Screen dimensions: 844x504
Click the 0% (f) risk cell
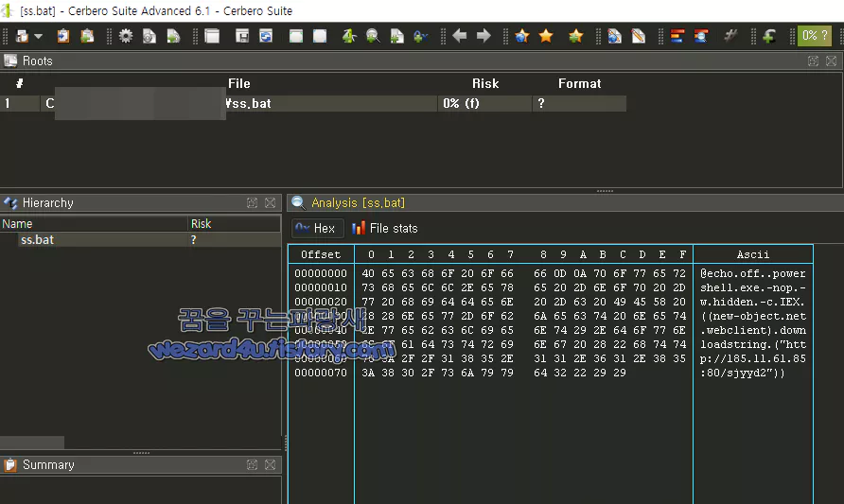coord(485,103)
